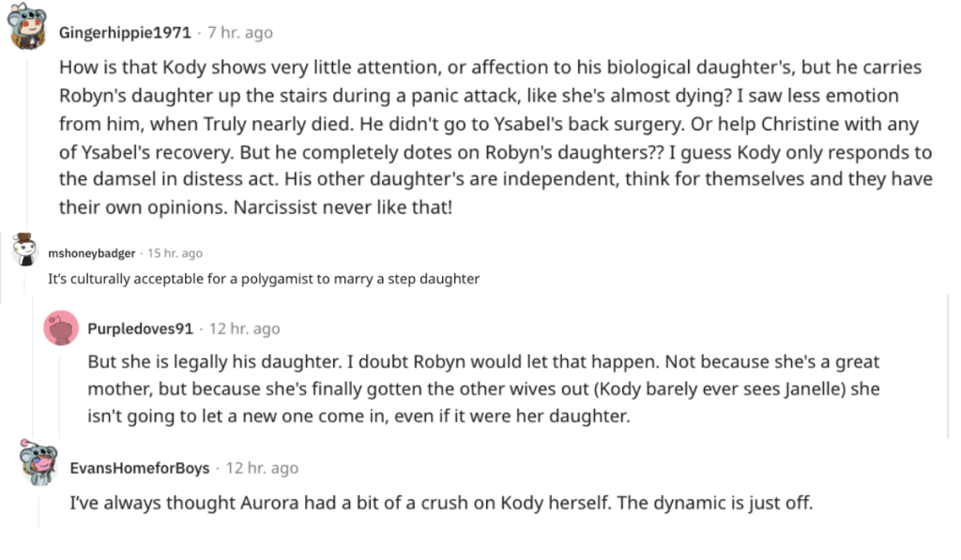Select EvansHomeforBoys' avatar image
The image size is (961, 560).
tap(38, 466)
